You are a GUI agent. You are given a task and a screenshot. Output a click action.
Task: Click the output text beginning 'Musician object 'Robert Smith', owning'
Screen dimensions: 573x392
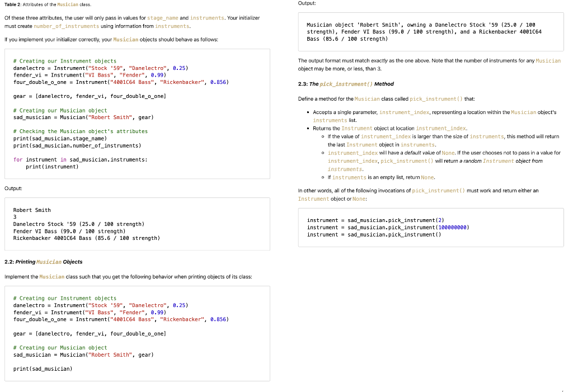tap(424, 32)
